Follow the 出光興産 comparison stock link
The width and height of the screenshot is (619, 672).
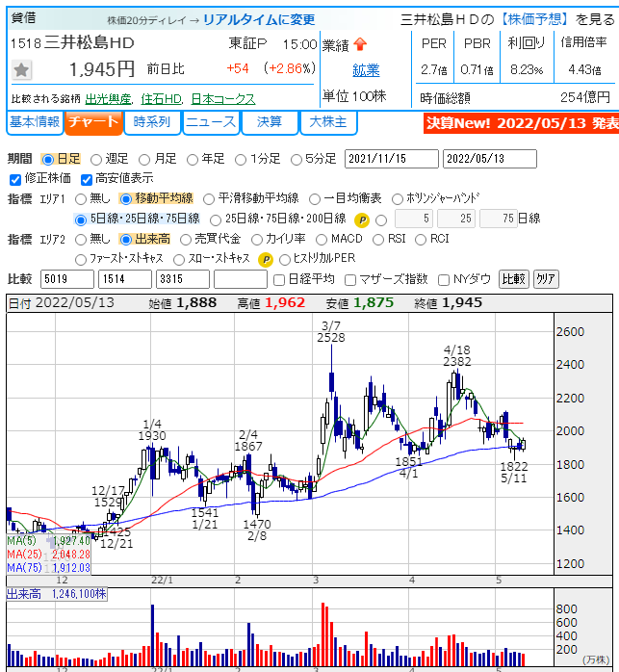click(x=110, y=99)
